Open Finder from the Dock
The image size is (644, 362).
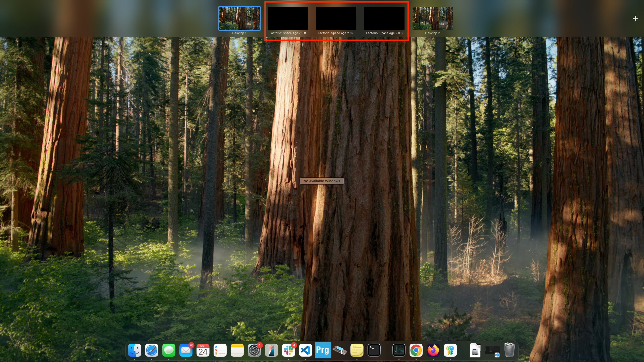pos(135,350)
